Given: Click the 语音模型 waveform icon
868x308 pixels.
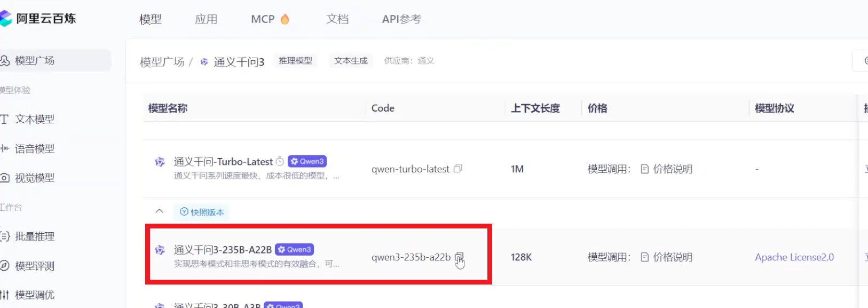Looking at the screenshot, I should click(x=5, y=148).
